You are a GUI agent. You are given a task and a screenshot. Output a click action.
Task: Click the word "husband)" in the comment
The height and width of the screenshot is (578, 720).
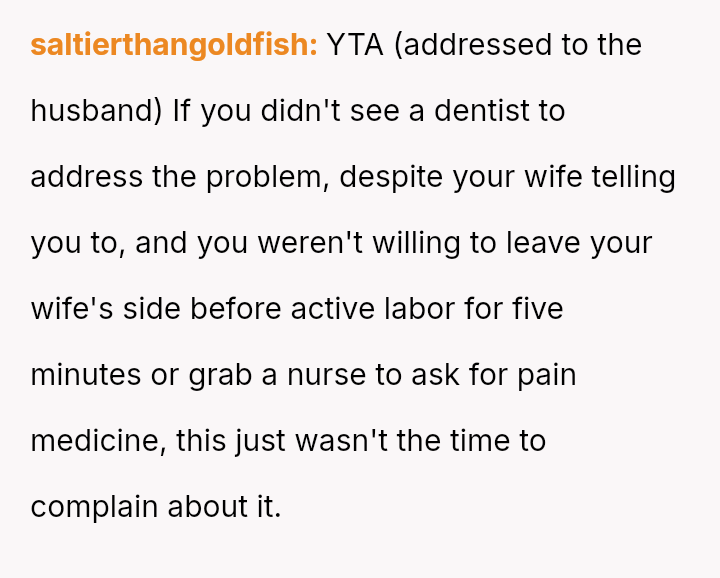[97, 111]
